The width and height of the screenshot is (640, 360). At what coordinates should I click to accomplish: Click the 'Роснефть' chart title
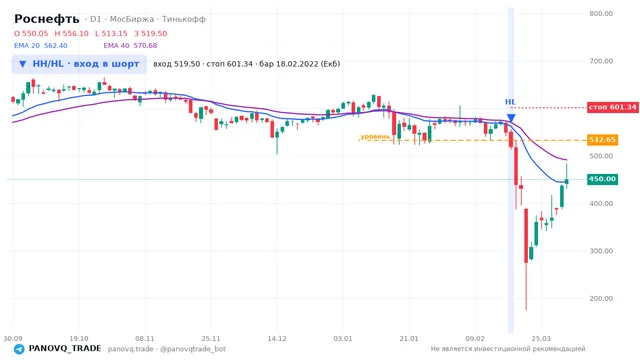47,19
